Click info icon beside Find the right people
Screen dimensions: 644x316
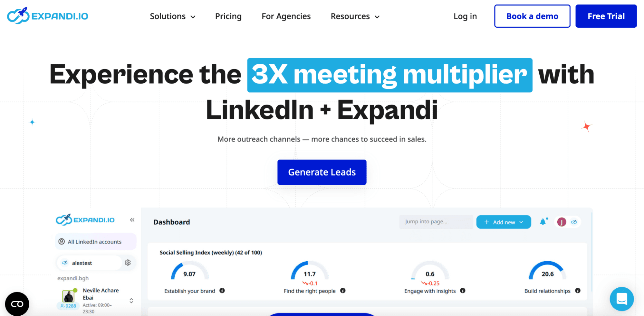click(343, 291)
